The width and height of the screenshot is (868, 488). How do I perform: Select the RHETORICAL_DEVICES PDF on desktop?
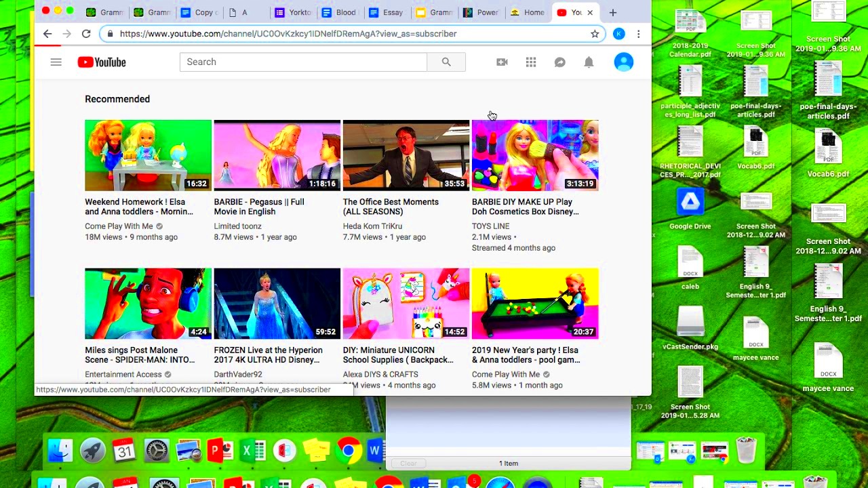coord(690,153)
